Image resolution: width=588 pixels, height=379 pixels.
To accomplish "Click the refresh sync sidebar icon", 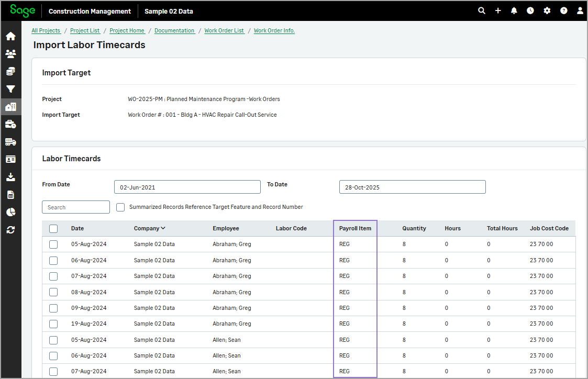I will [x=10, y=229].
